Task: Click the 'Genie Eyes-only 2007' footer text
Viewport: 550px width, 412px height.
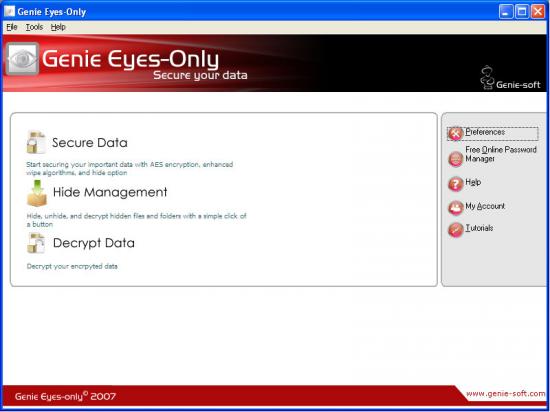Action: (65, 397)
